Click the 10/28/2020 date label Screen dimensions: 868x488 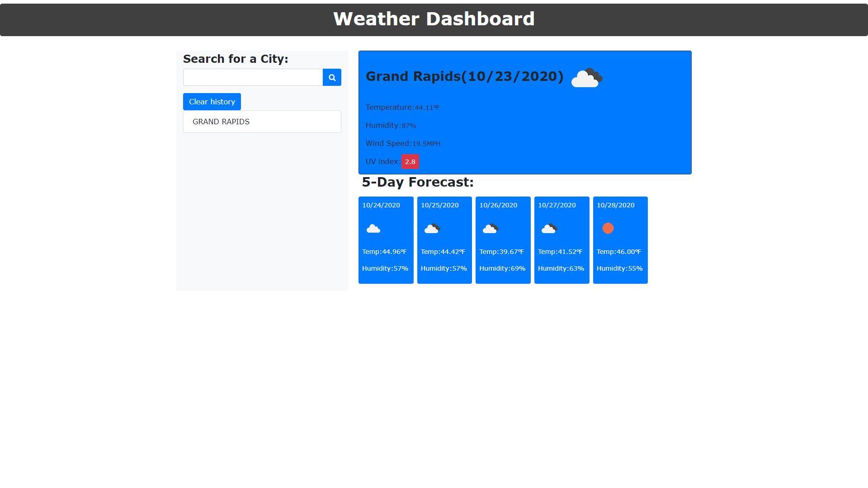(615, 205)
